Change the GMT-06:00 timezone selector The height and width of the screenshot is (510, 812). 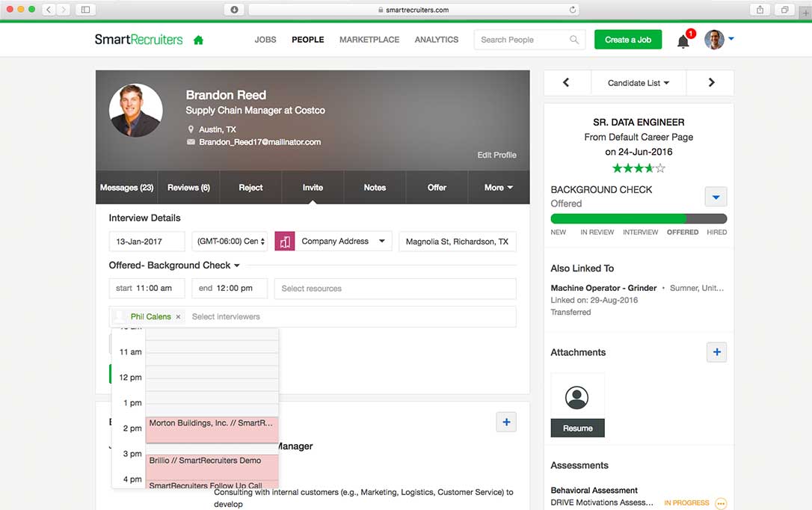pos(230,242)
